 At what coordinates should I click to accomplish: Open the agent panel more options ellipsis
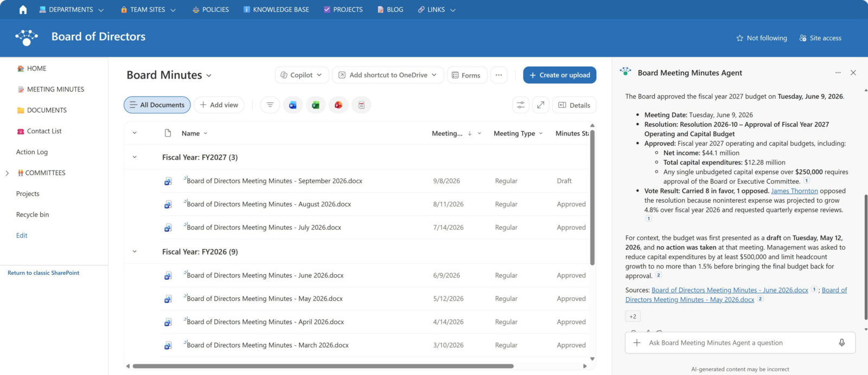[838, 73]
